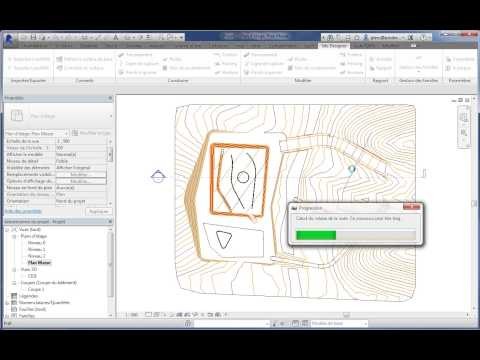Expand the Nomenclatures/Quantités node
This screenshot has width=480, height=360.
[x=7, y=303]
